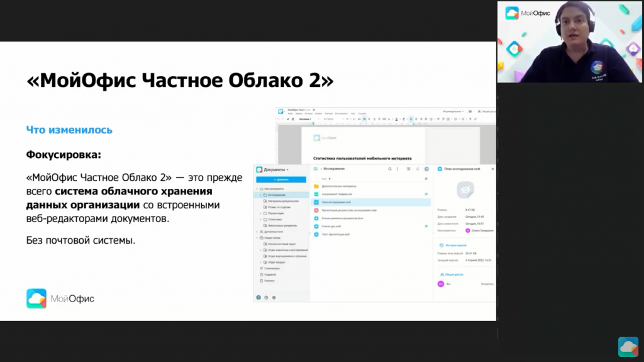Image resolution: width=644 pixels, height=362 pixels.
Task: Toggle the flag on the Ассортимент товаров.xlsx row
Action: [426, 194]
